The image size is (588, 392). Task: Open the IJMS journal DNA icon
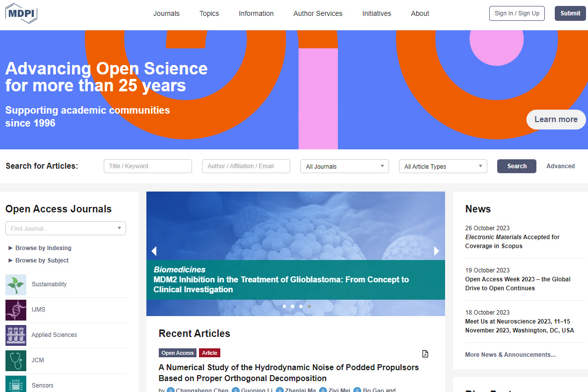pyautogui.click(x=16, y=310)
